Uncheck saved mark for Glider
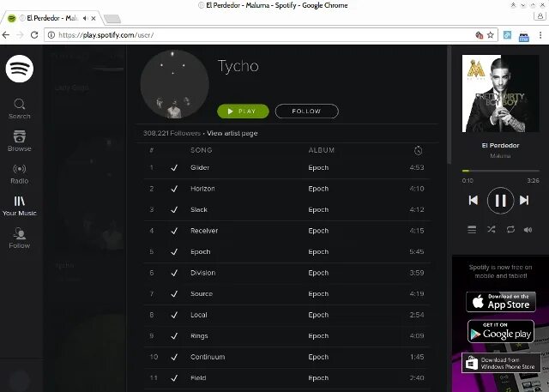 (x=174, y=167)
